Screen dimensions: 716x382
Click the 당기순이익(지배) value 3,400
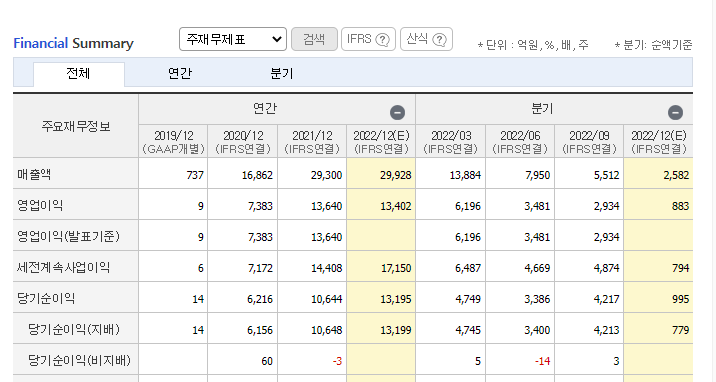tap(537, 330)
